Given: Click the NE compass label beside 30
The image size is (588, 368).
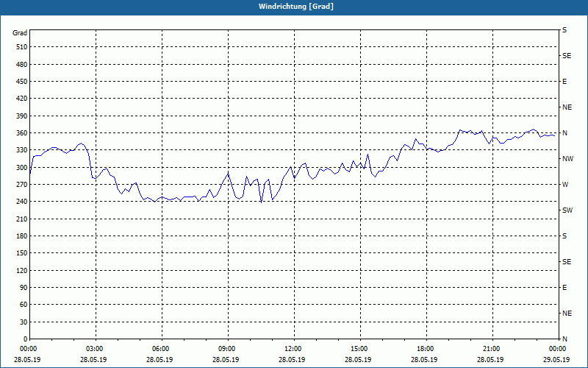Looking at the screenshot, I should pos(567,314).
